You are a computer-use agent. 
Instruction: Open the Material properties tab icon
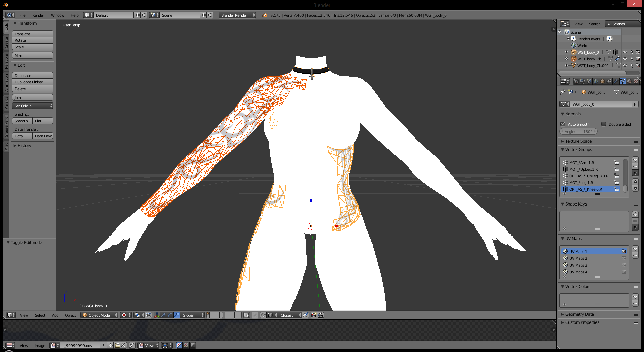pos(629,81)
